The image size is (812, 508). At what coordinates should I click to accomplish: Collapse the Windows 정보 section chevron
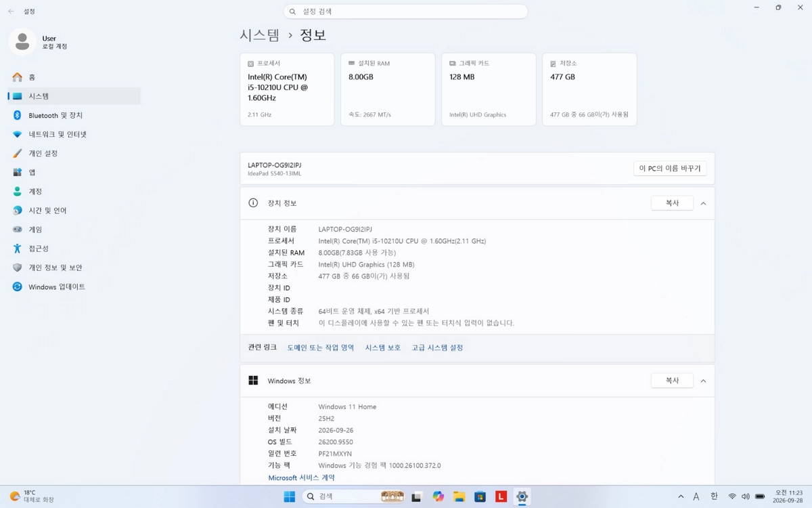(x=703, y=381)
